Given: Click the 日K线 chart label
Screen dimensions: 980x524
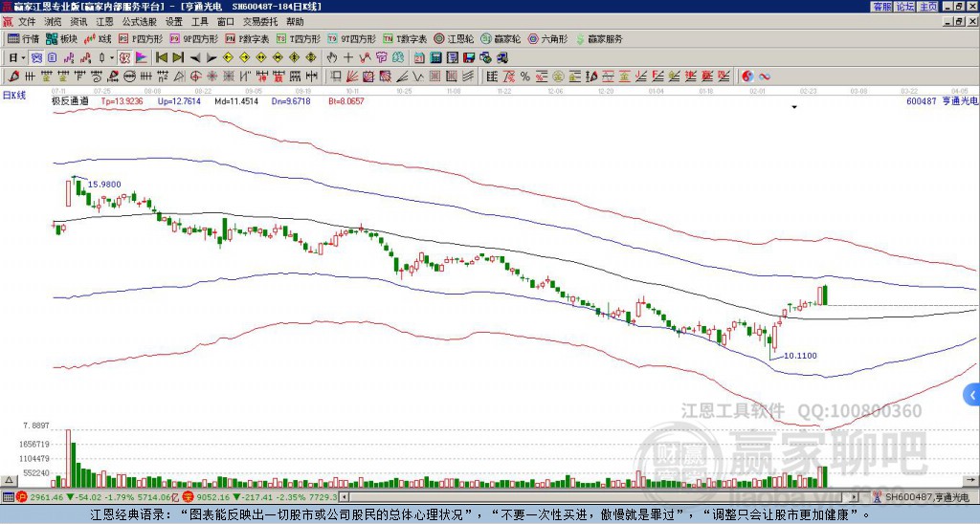Looking at the screenshot, I should click(14, 95).
